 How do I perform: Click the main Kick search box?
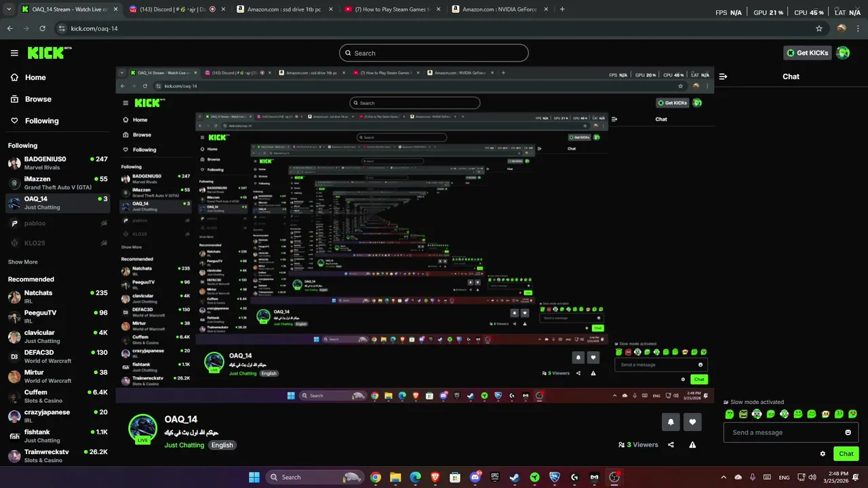pyautogui.click(x=434, y=53)
